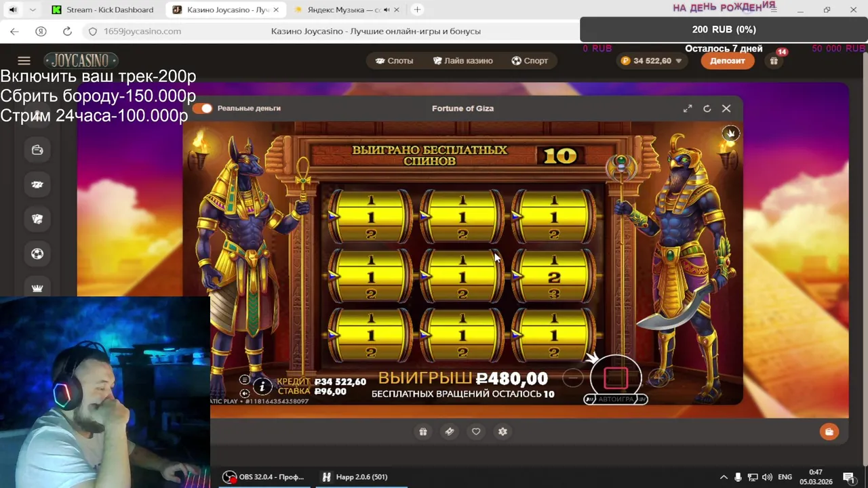Mute the Яндекс Музыка tab audio
The image size is (868, 488).
click(x=387, y=10)
